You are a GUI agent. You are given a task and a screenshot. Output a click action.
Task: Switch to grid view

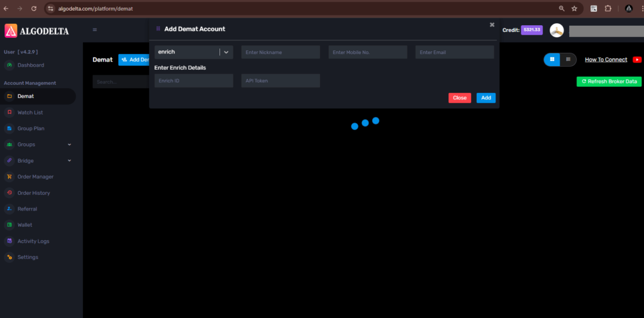click(552, 60)
